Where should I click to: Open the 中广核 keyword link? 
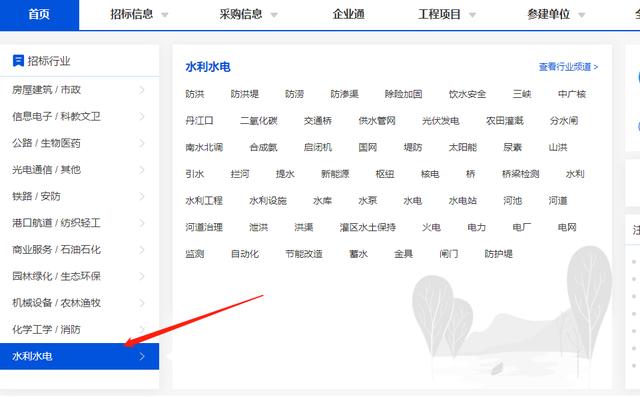[572, 94]
